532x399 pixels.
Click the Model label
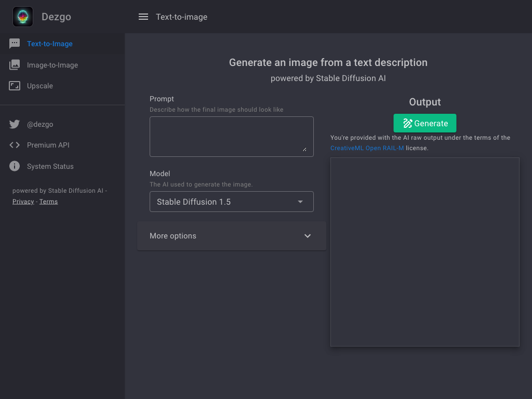[x=160, y=174]
